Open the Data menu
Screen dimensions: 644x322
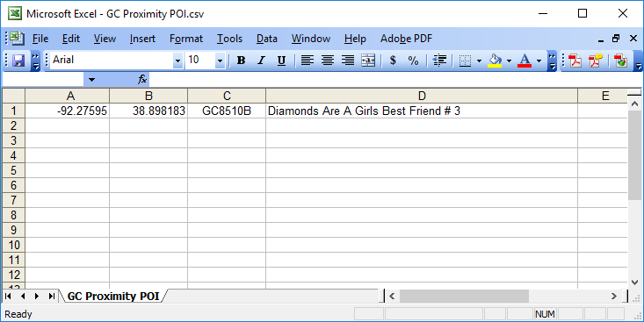click(x=266, y=39)
